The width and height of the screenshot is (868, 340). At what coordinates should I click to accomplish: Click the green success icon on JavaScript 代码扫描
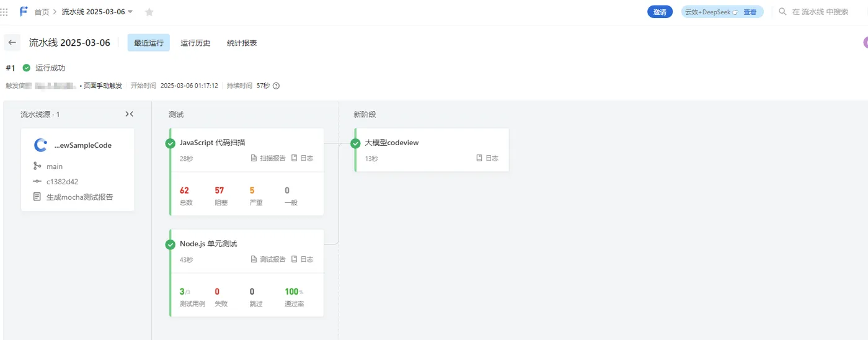(x=170, y=143)
